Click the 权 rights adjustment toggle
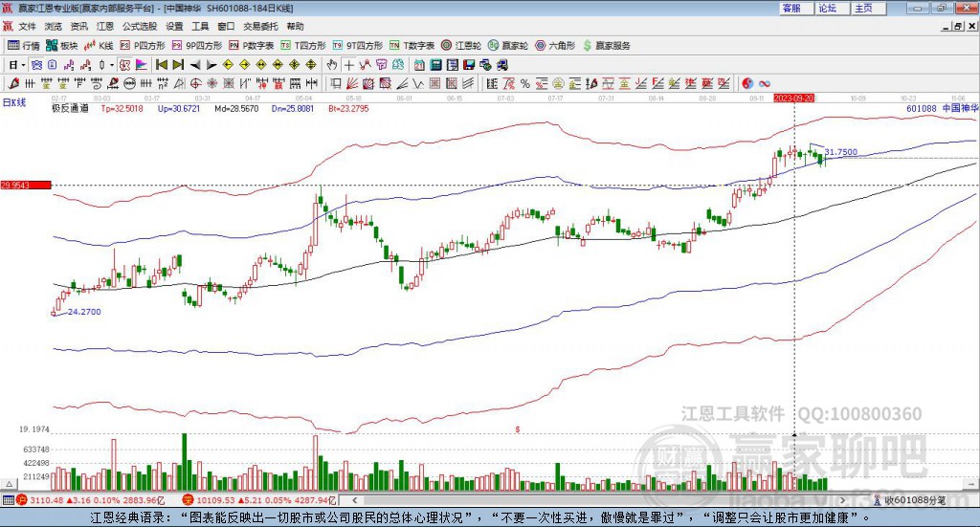 click(125, 65)
